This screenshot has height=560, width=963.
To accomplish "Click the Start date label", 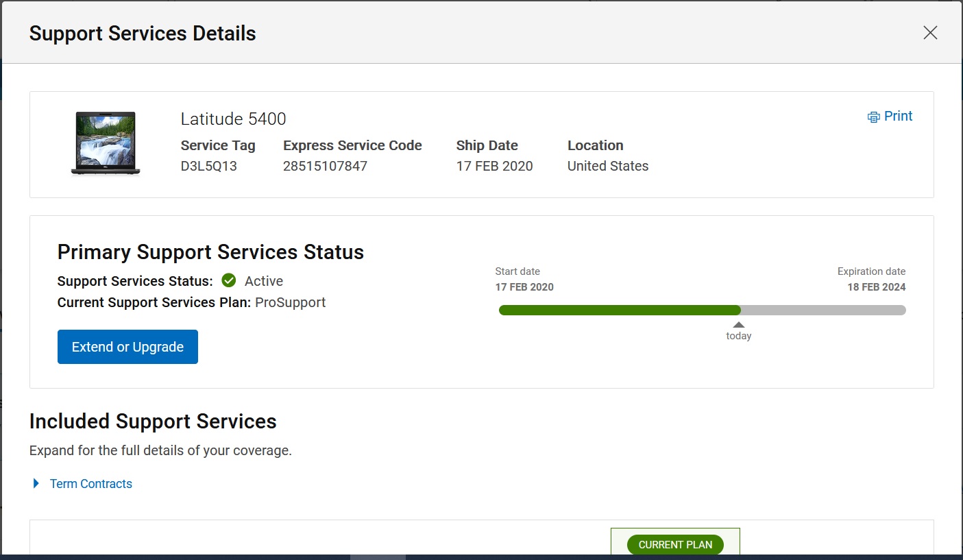I will [x=517, y=271].
